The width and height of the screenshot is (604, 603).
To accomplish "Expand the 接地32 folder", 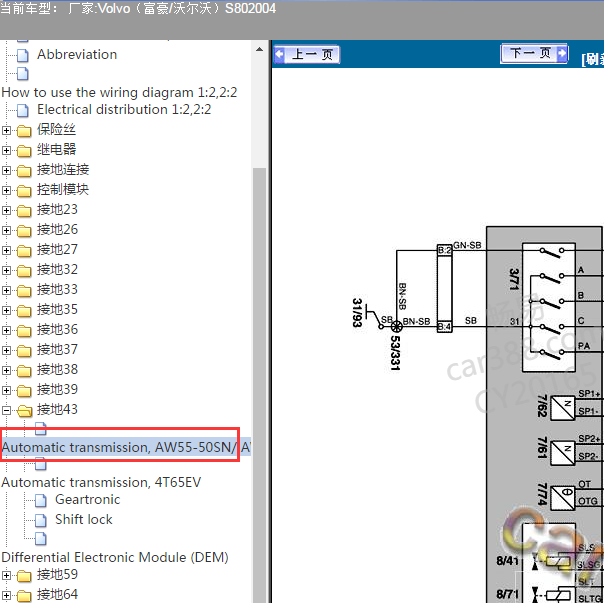I will coord(6,270).
